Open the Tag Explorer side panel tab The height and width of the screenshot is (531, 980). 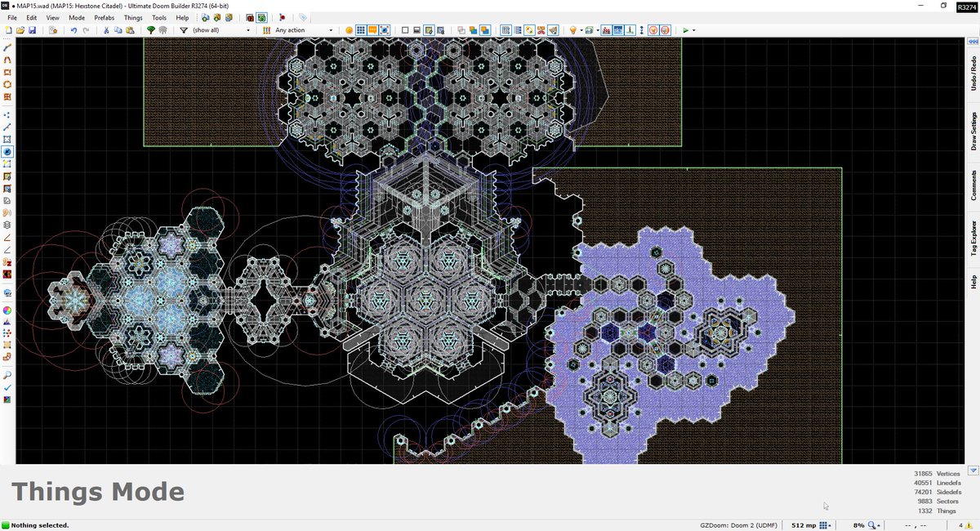pos(973,238)
